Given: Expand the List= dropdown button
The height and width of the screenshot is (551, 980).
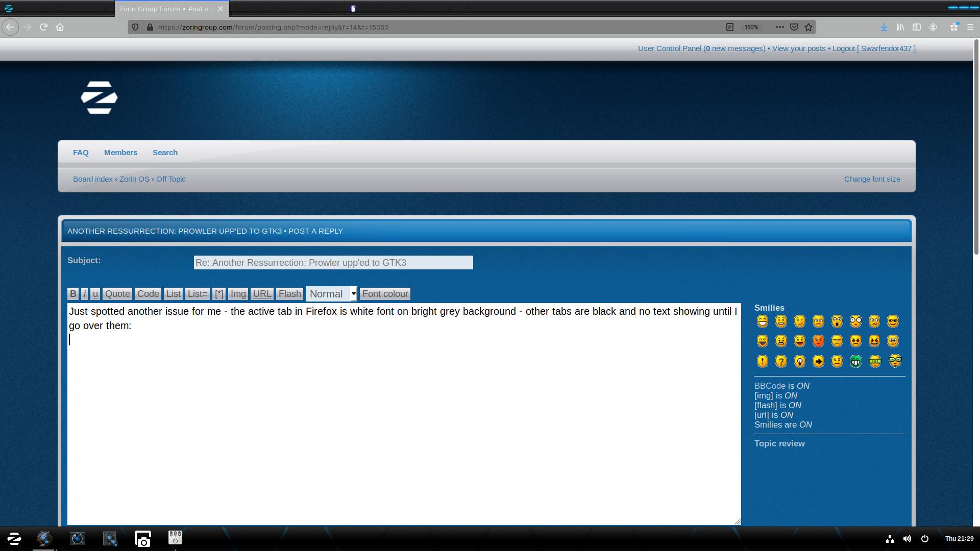Looking at the screenshot, I should 197,293.
